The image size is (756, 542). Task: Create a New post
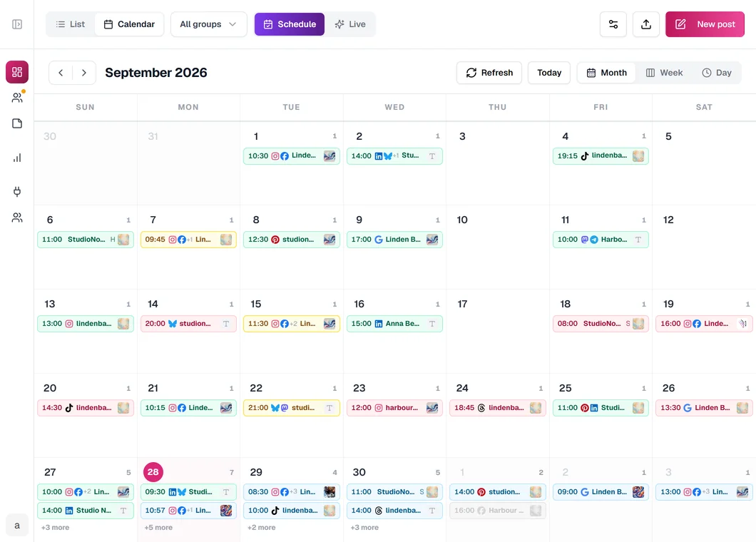click(x=705, y=24)
